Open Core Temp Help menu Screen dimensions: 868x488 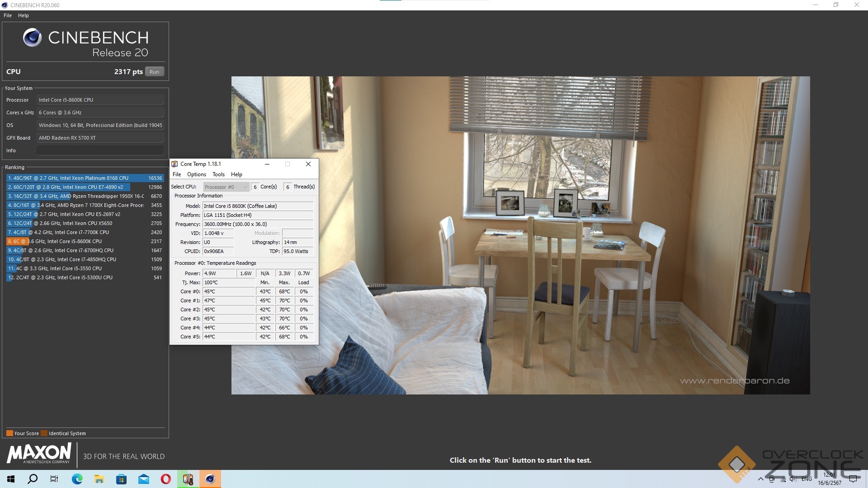pos(236,174)
